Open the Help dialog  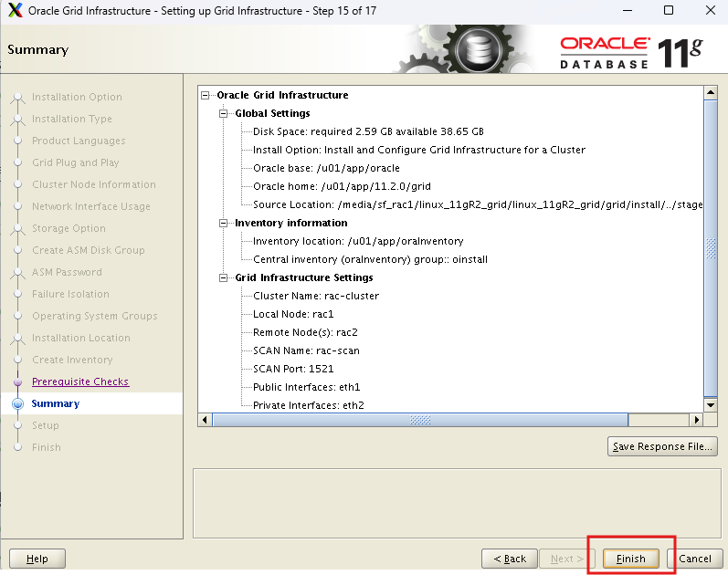coord(37,559)
